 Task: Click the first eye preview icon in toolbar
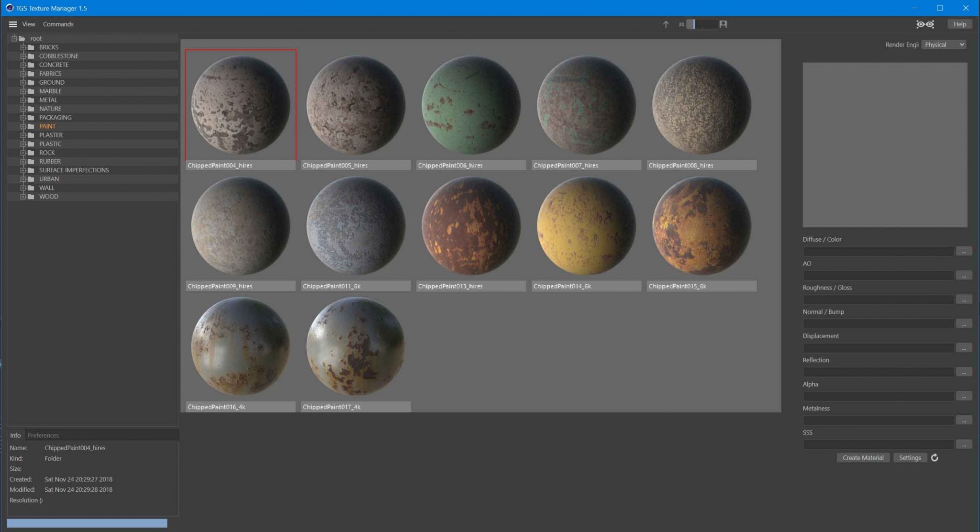[x=920, y=24]
